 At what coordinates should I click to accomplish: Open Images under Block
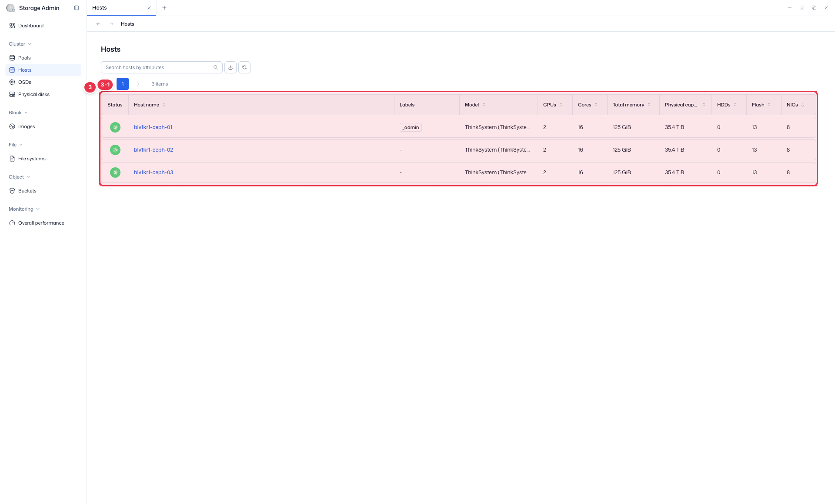[43, 126]
